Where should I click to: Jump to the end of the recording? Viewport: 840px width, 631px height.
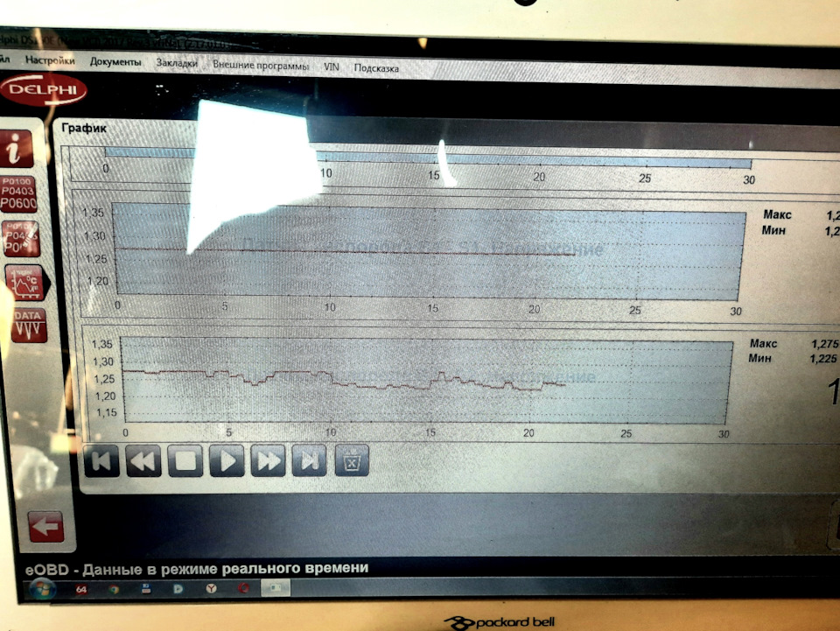pyautogui.click(x=309, y=460)
